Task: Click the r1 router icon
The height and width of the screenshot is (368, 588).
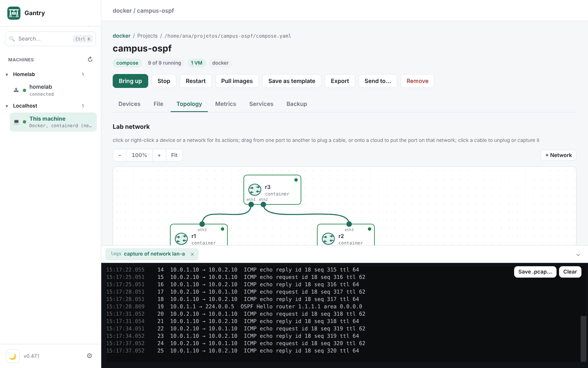Action: (181, 238)
